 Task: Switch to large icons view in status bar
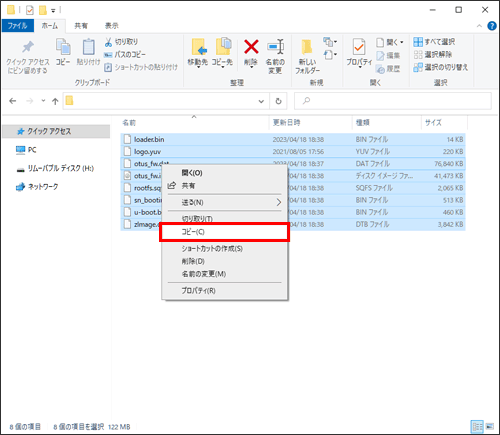tap(490, 426)
